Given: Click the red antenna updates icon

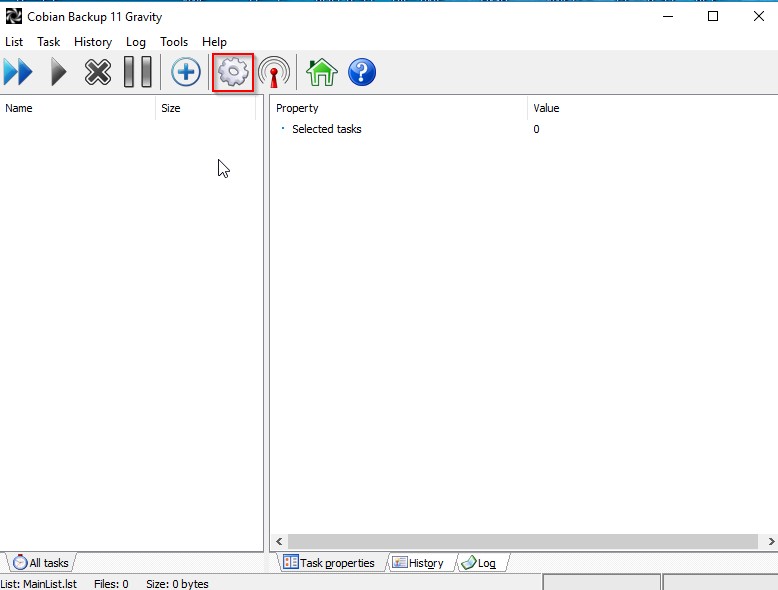Looking at the screenshot, I should pos(274,73).
